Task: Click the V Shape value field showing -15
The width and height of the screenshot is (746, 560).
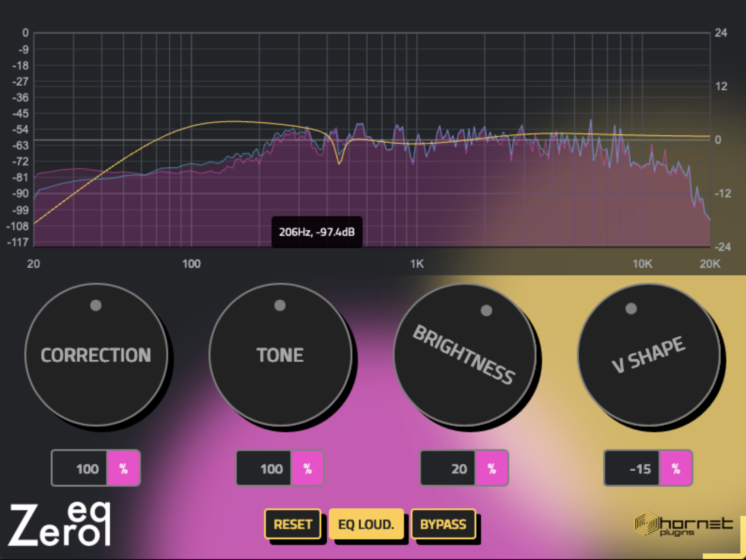Action: click(632, 468)
